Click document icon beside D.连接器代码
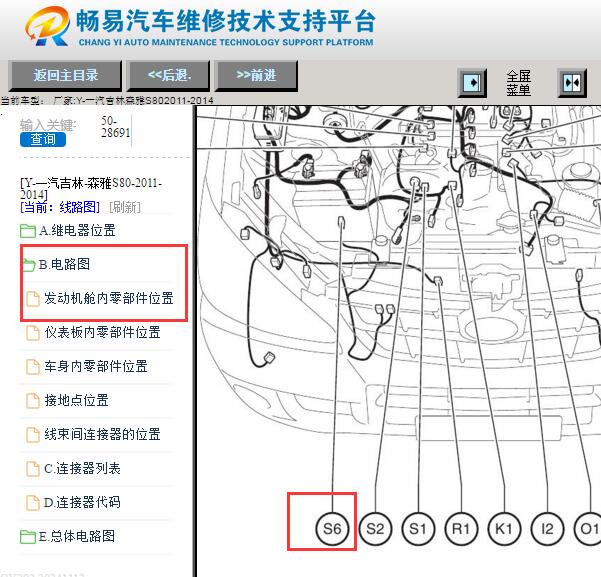 (33, 503)
